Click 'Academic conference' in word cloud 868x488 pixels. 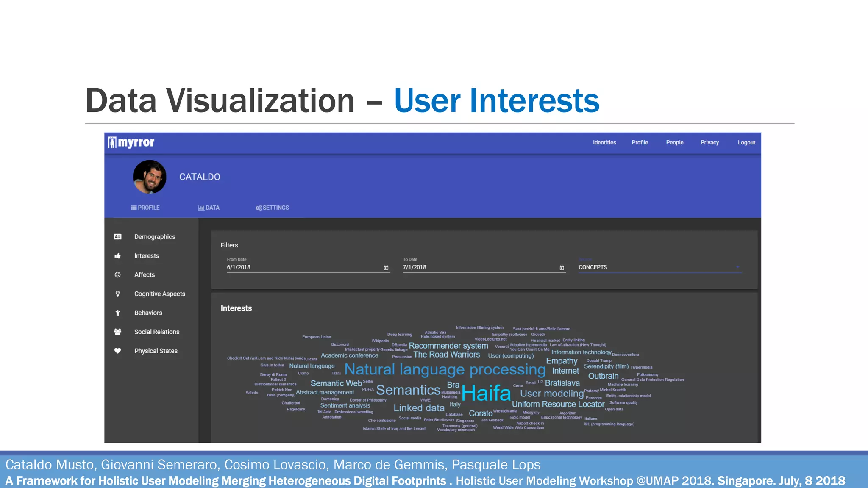(x=350, y=355)
